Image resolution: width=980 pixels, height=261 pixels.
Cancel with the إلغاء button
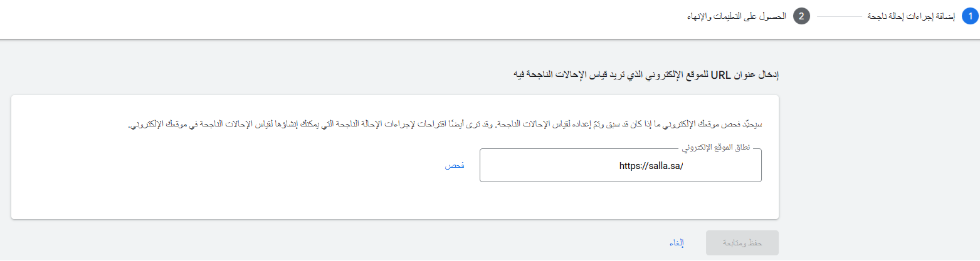click(676, 243)
